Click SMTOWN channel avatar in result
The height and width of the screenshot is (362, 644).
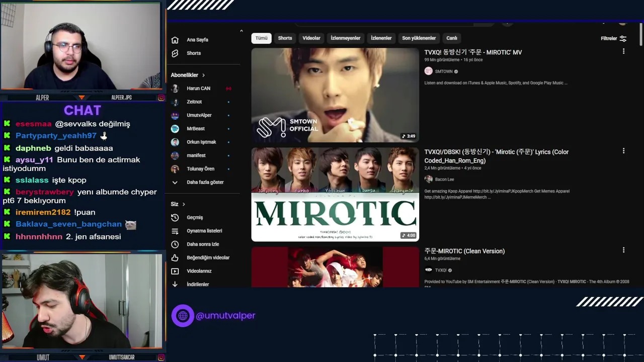(x=428, y=71)
